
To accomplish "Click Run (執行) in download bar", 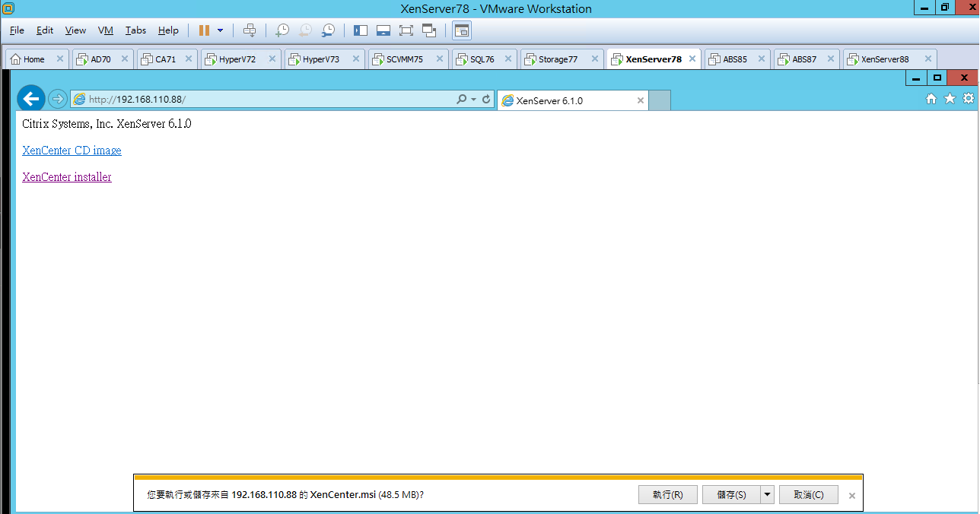I will pyautogui.click(x=668, y=495).
